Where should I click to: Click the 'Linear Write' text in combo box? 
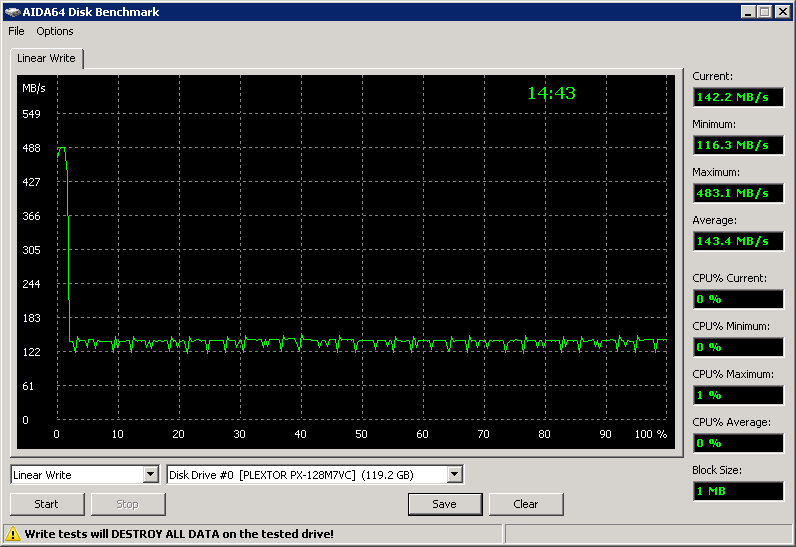pyautogui.click(x=43, y=475)
